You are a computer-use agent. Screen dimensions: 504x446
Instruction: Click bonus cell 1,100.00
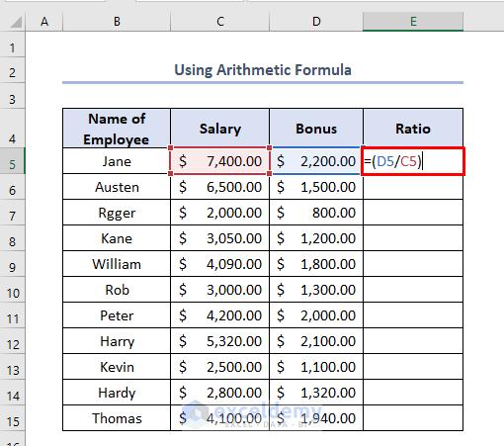[x=316, y=367]
